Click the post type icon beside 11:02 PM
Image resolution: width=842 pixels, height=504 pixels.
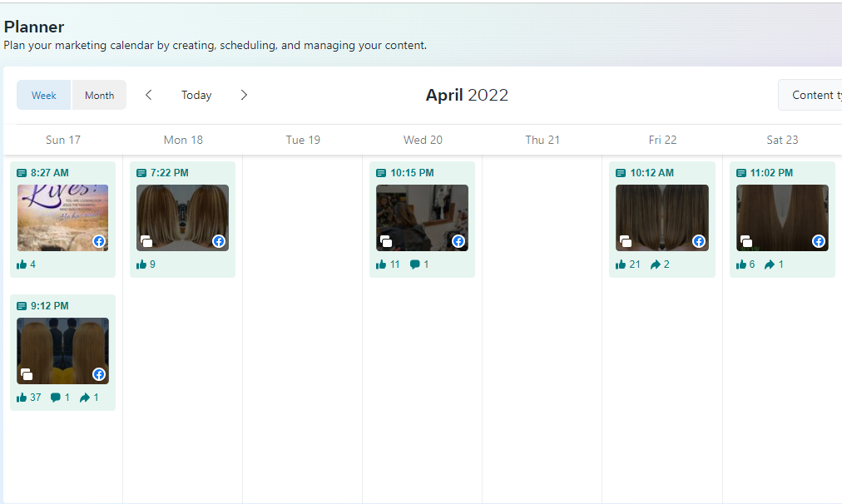click(x=741, y=173)
